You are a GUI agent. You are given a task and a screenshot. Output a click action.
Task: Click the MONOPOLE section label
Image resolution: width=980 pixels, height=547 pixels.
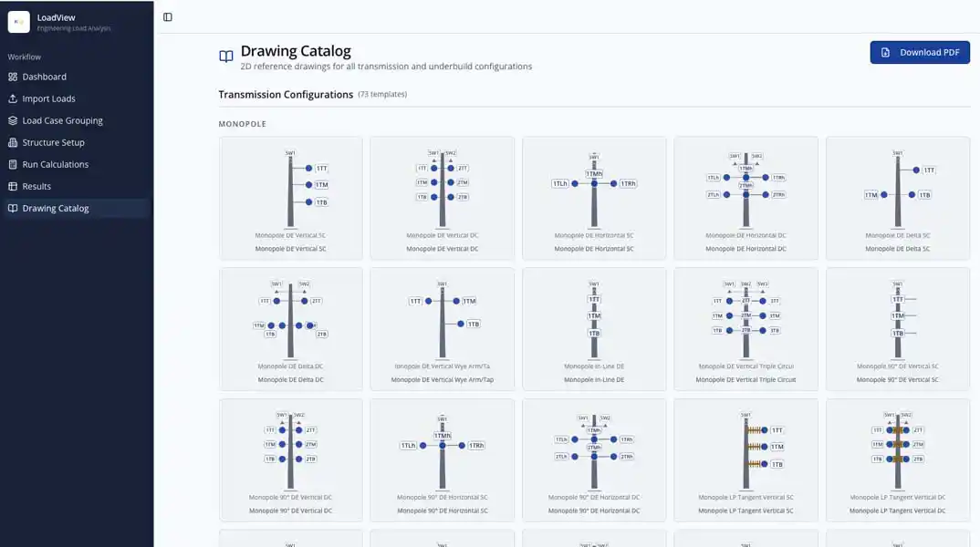[x=243, y=124]
